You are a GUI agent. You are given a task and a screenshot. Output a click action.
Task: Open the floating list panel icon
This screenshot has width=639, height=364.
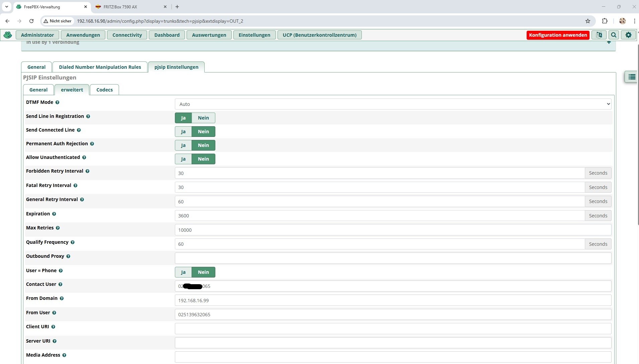[631, 77]
